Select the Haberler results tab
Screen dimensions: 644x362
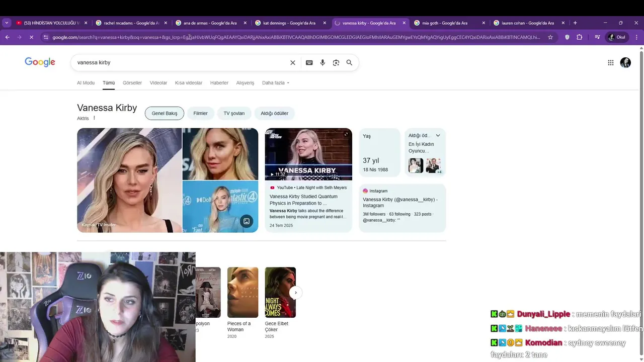[x=219, y=83]
